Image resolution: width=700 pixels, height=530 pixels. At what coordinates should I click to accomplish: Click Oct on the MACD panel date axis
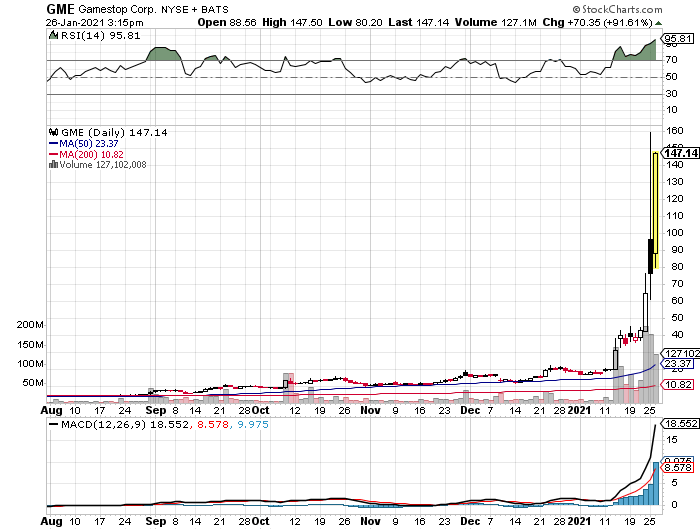coord(260,521)
